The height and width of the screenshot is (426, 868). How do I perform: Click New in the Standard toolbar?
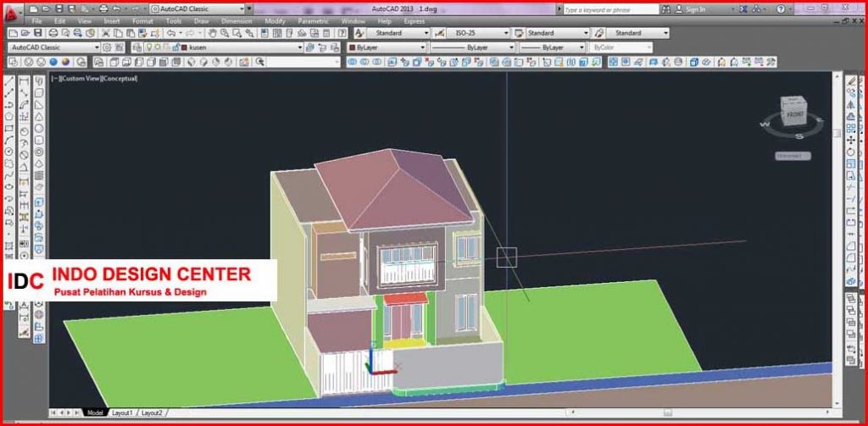point(14,33)
